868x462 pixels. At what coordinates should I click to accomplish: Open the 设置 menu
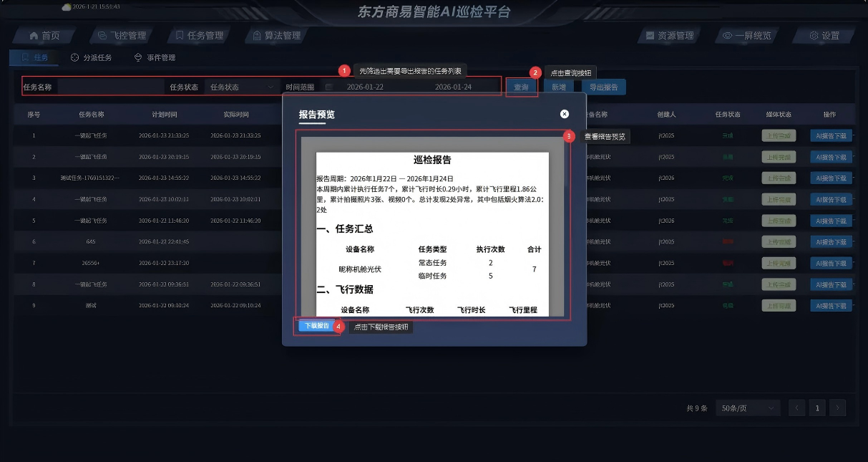click(x=825, y=36)
